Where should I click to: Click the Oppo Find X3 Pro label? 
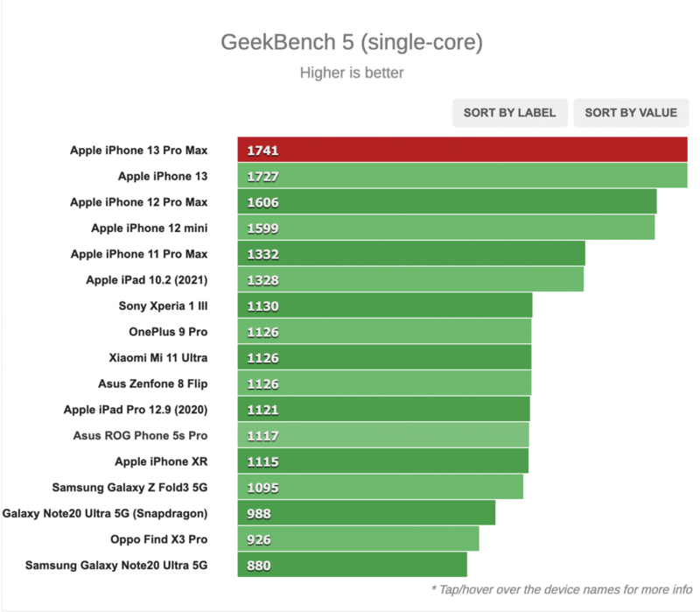[x=164, y=539]
